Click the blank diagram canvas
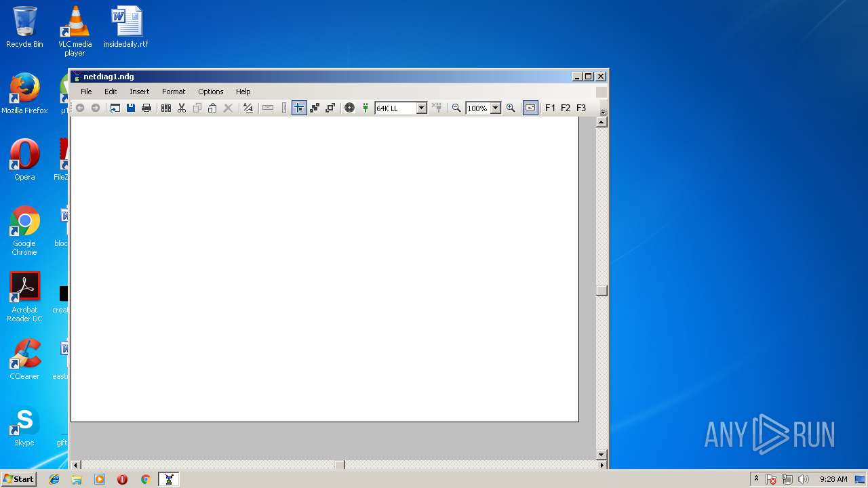This screenshot has height=488, width=868. tap(324, 269)
